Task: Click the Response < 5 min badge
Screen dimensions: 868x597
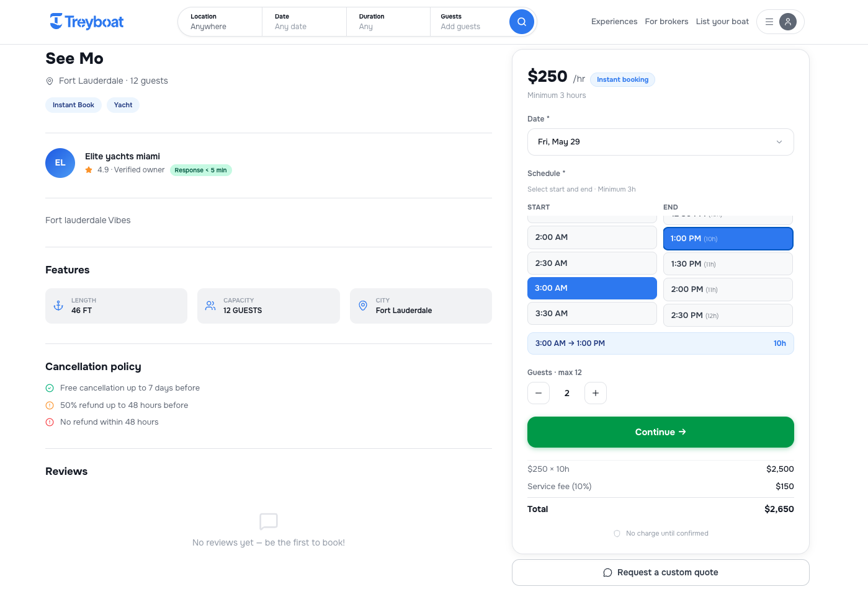Action: [x=200, y=170]
